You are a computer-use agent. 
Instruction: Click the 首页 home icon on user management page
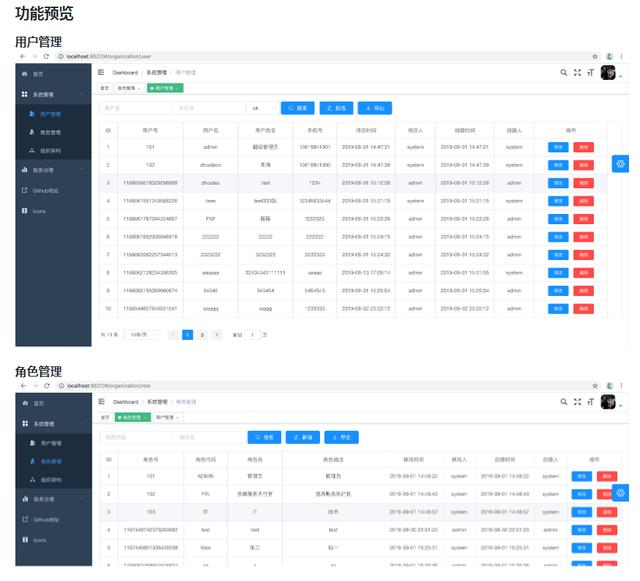25,74
